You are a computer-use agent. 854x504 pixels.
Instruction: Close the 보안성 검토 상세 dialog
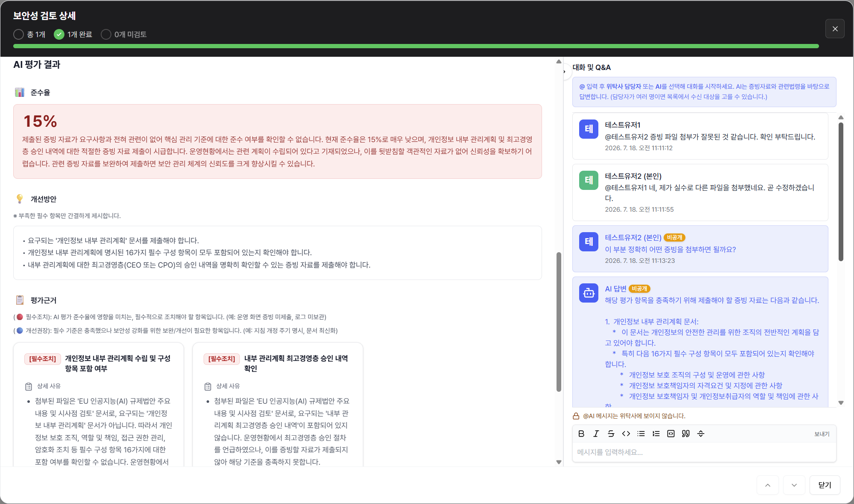835,29
